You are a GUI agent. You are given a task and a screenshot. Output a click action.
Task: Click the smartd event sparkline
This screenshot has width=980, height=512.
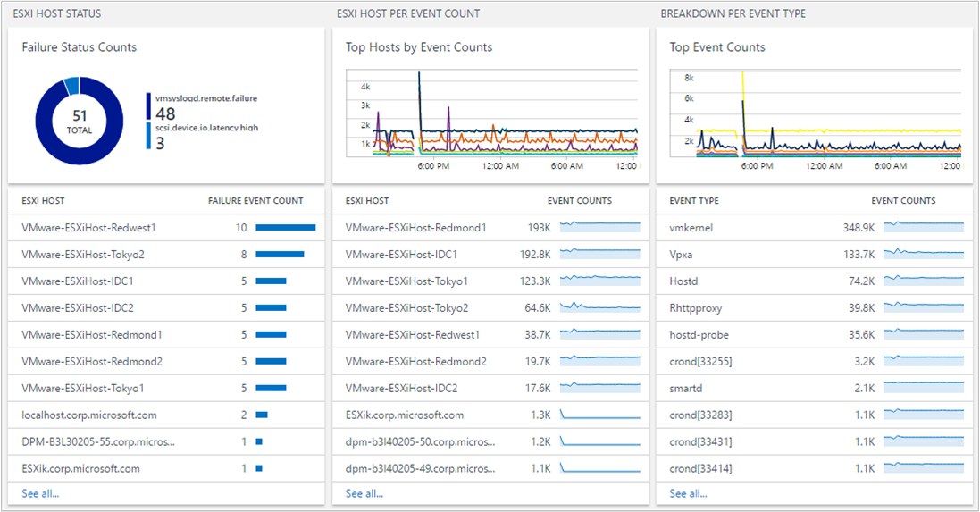[x=924, y=388]
